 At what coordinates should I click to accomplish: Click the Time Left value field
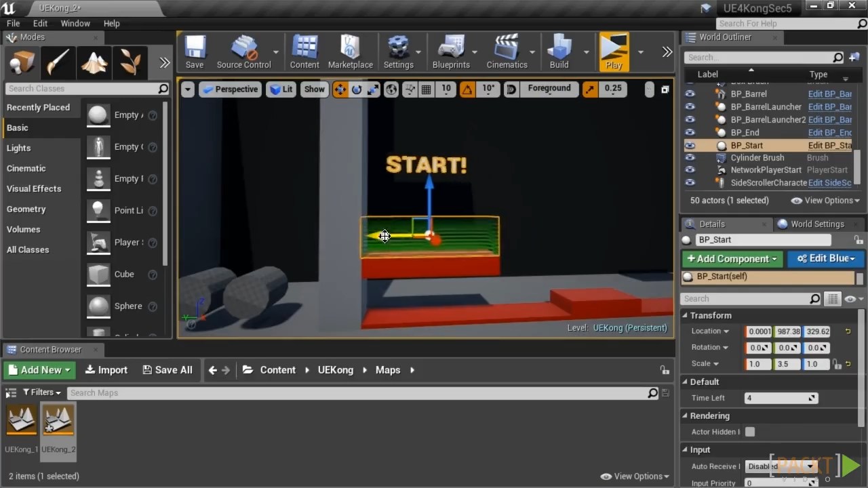[781, 398]
